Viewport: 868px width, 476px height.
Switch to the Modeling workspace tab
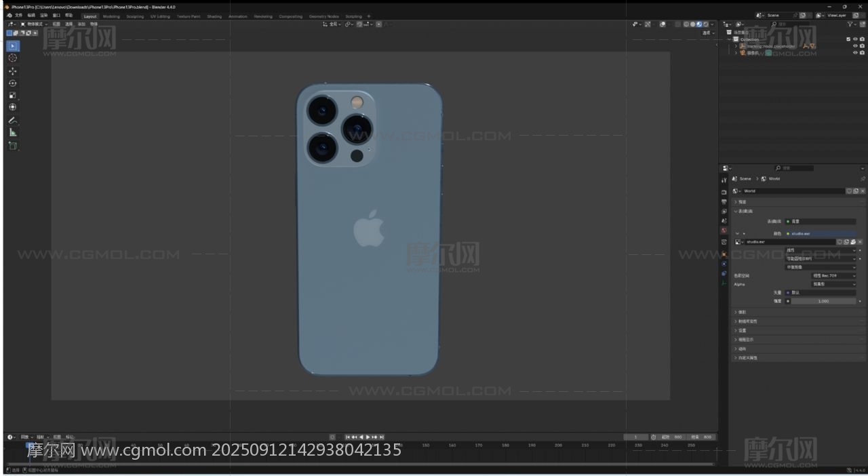pos(111,16)
